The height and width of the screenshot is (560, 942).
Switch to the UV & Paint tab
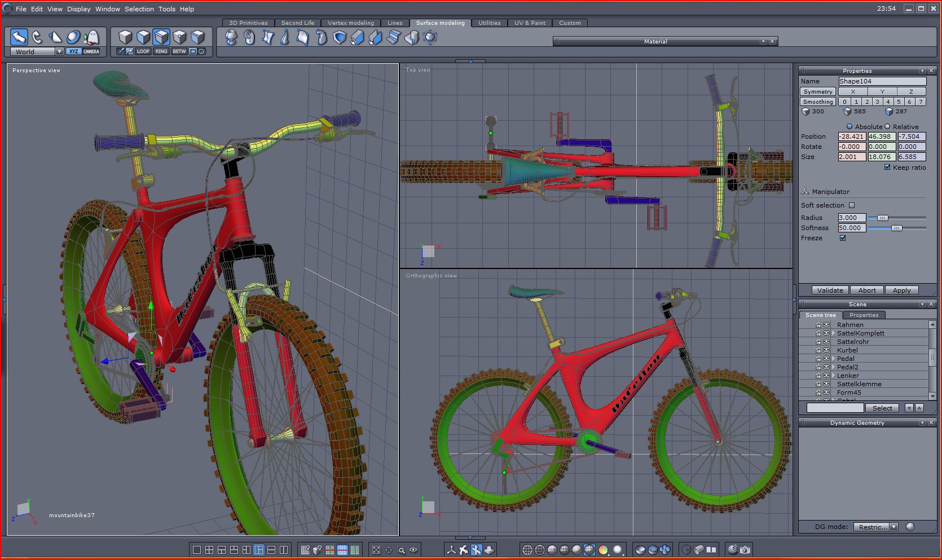530,23
